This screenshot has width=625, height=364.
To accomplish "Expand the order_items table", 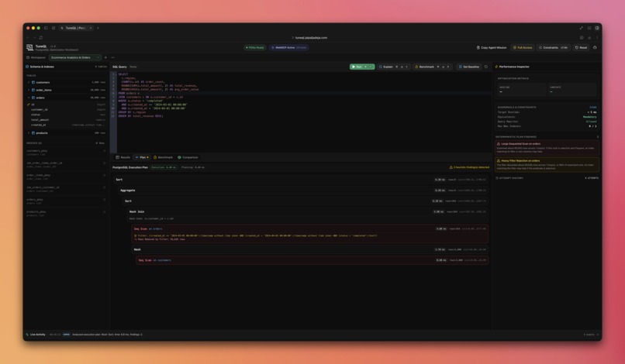I will (66, 90).
